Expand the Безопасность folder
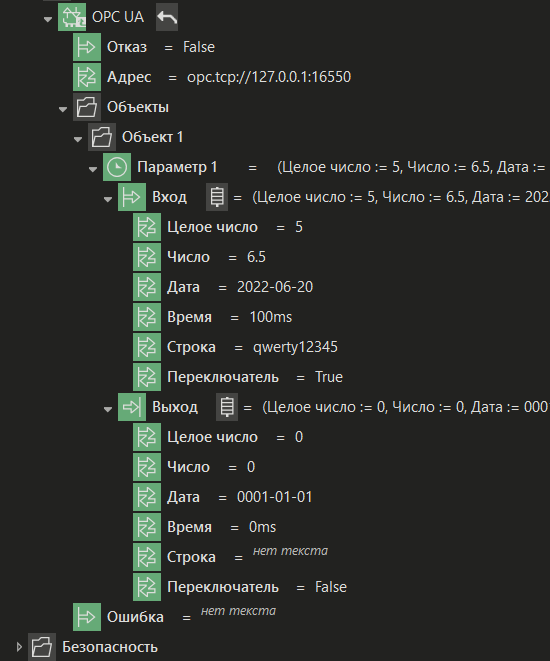 tap(19, 647)
